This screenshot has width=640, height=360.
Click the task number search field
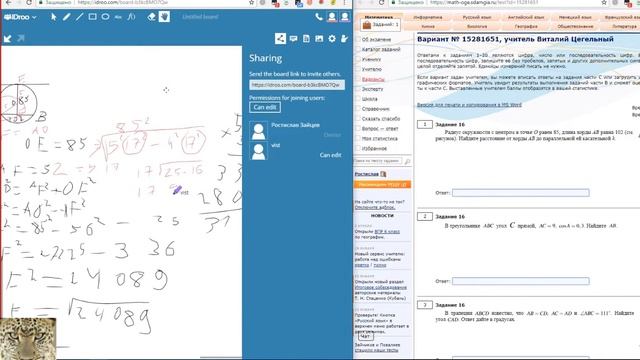tap(378, 161)
